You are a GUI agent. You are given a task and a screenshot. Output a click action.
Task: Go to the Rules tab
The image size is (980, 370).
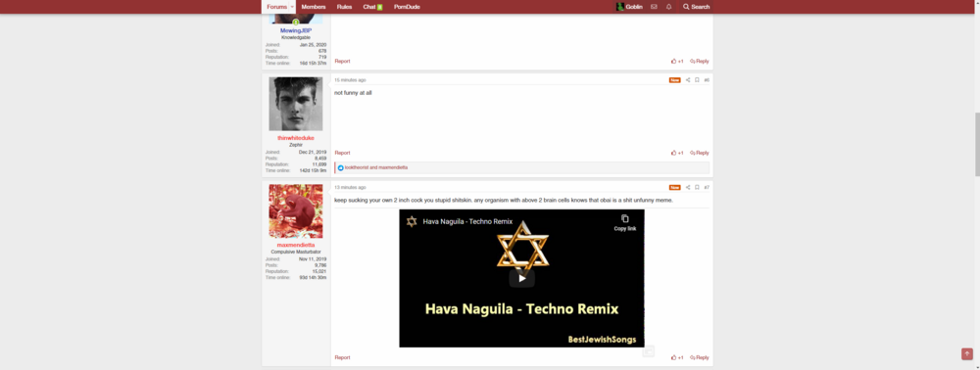point(344,7)
